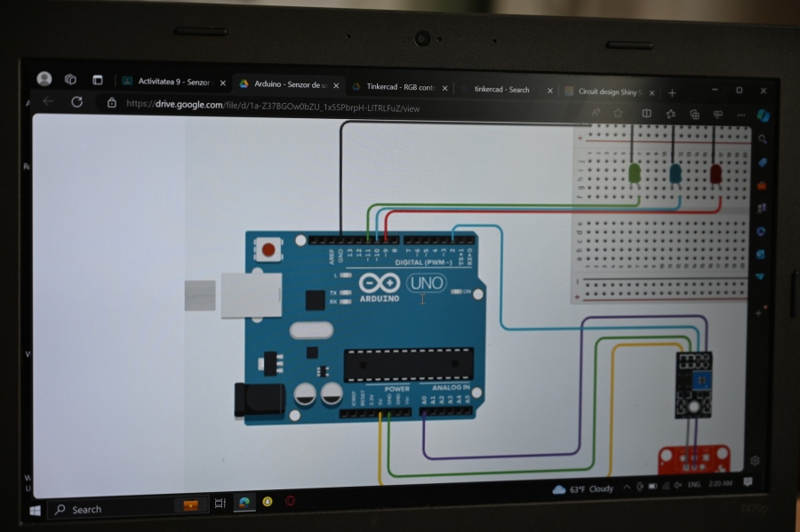Image resolution: width=800 pixels, height=532 pixels.
Task: Open the 63°F Cloudy weather widget
Action: tap(583, 489)
